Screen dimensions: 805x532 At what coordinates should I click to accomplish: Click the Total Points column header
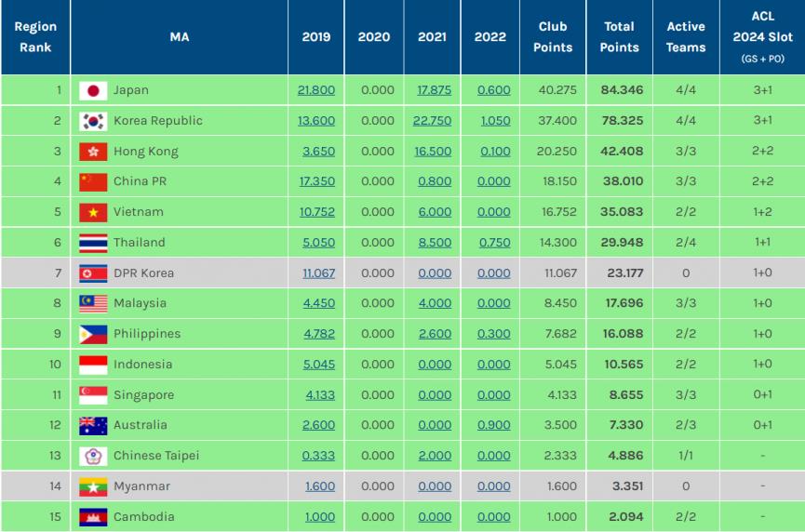tap(619, 37)
